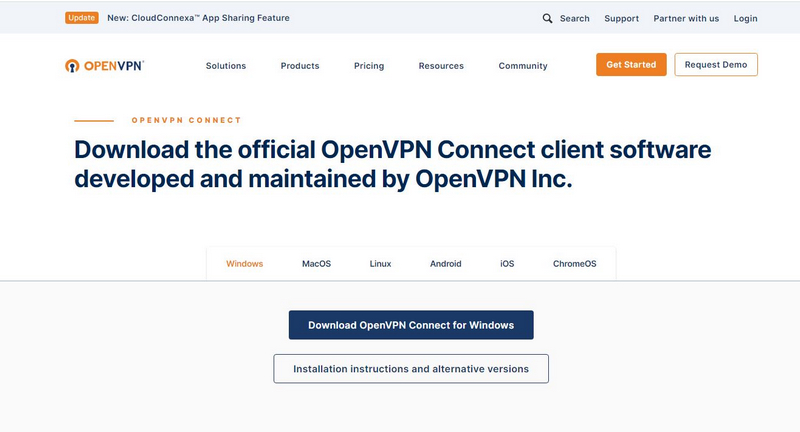Go to the Login page

745,18
